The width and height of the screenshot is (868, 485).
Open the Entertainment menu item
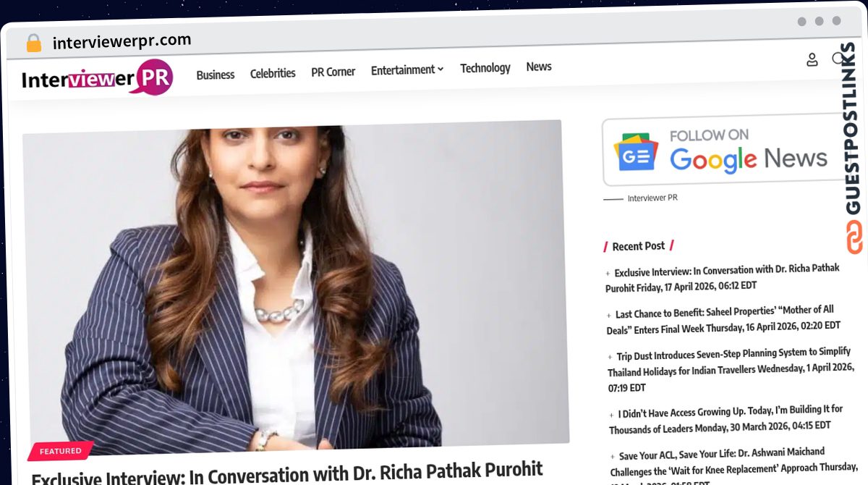coord(403,70)
